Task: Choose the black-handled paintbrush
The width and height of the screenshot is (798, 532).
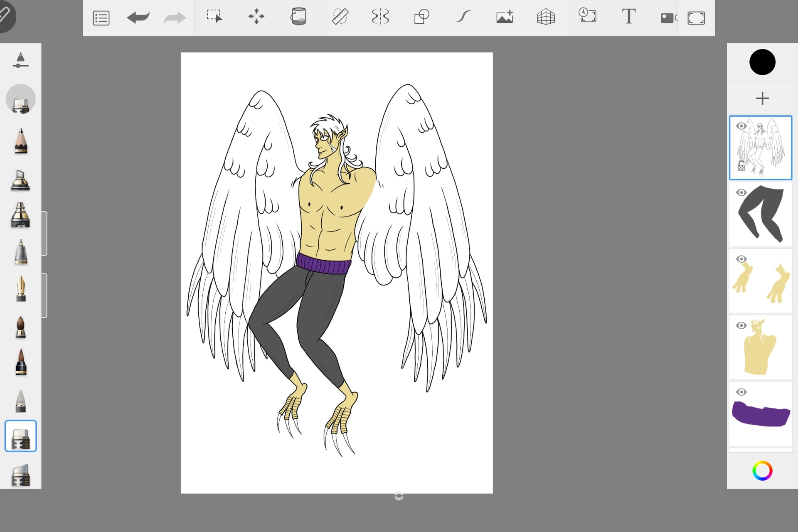Action: 20,362
